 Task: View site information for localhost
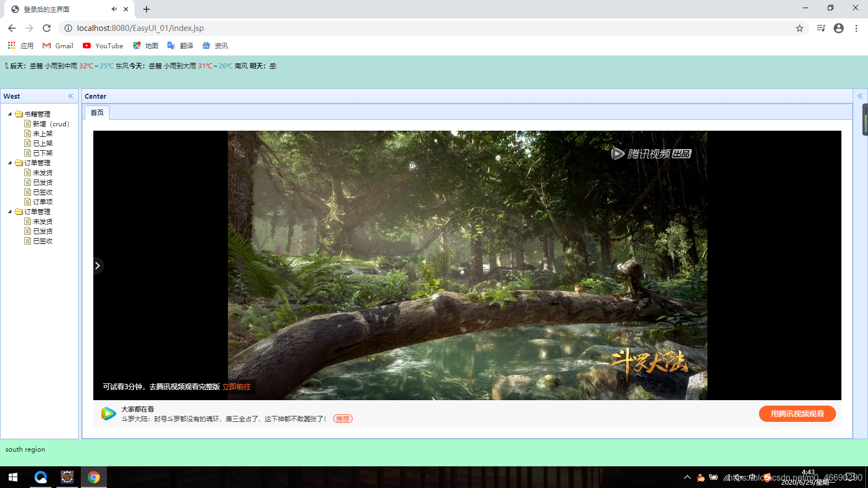[x=68, y=28]
